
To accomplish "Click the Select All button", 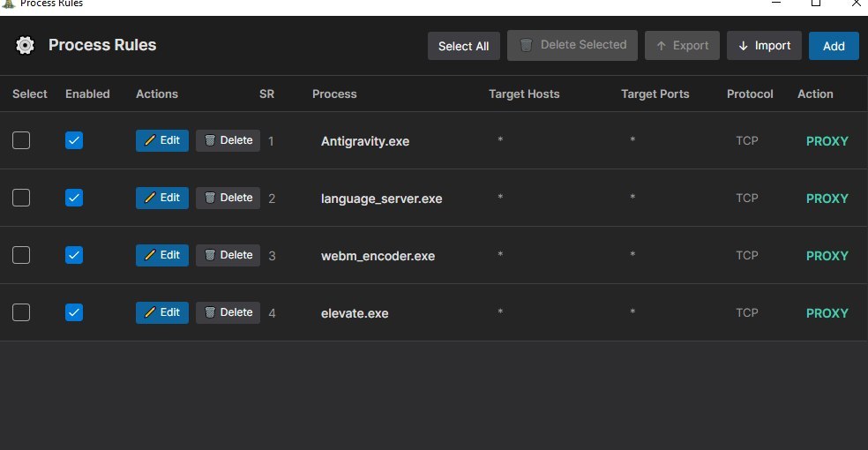I will (x=464, y=46).
